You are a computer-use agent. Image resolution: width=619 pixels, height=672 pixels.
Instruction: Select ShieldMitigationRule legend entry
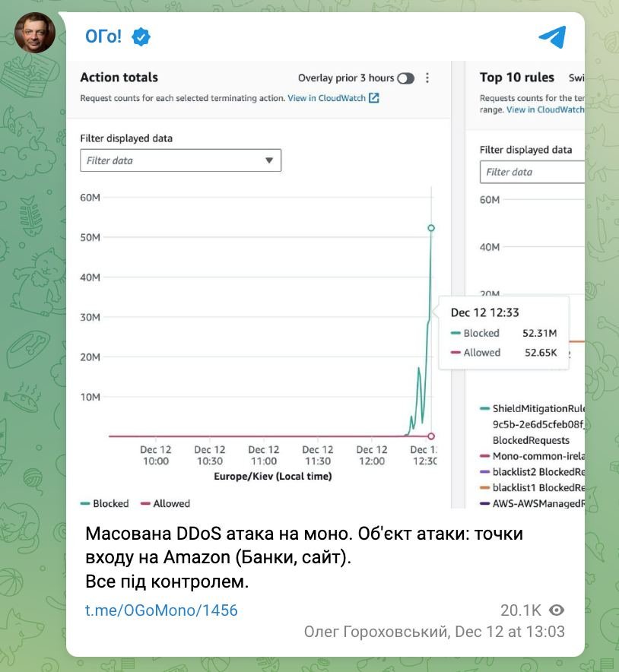(538, 408)
